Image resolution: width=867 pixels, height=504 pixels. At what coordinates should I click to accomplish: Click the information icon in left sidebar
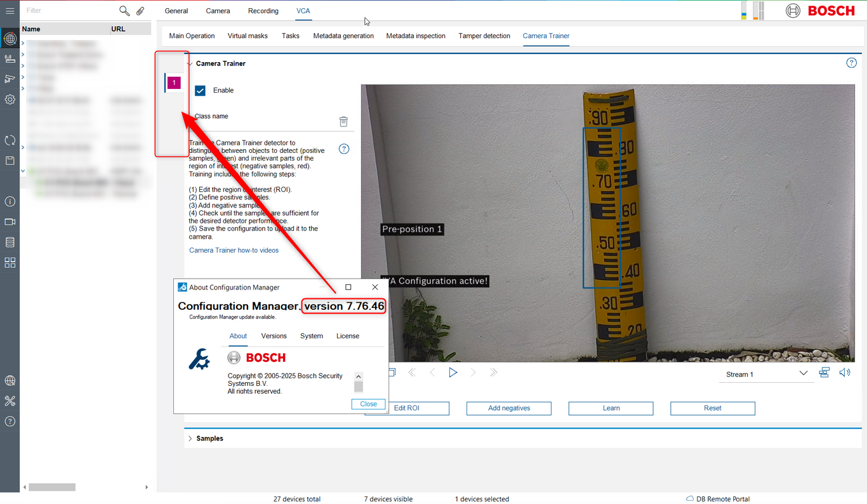10,201
